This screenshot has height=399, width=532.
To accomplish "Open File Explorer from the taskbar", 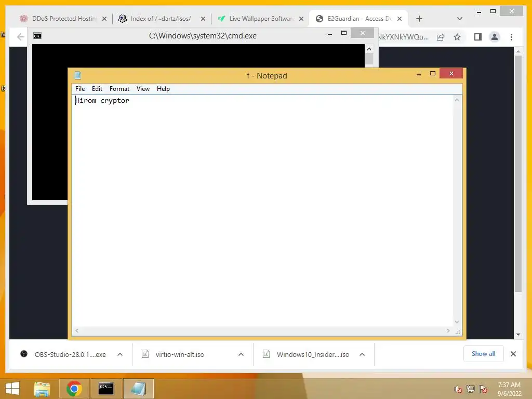I will tap(42, 389).
